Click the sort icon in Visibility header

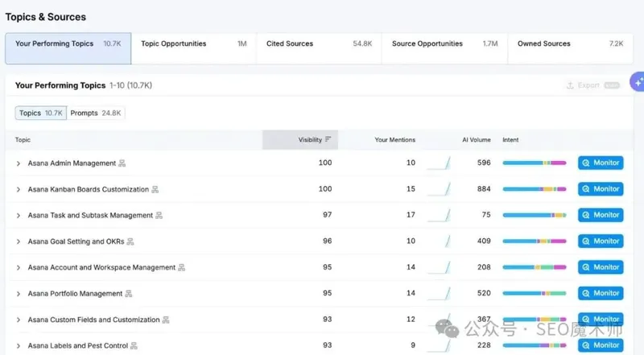(328, 140)
